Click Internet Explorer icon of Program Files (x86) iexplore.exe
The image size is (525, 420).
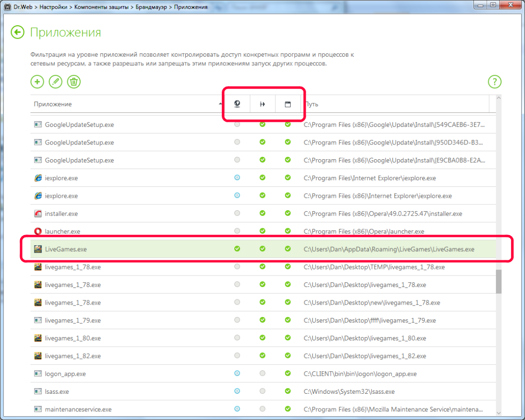[38, 195]
